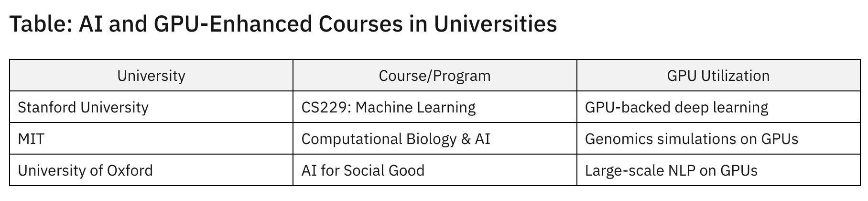Select the GPU Utilization column header
868x201 pixels.
tap(718, 76)
